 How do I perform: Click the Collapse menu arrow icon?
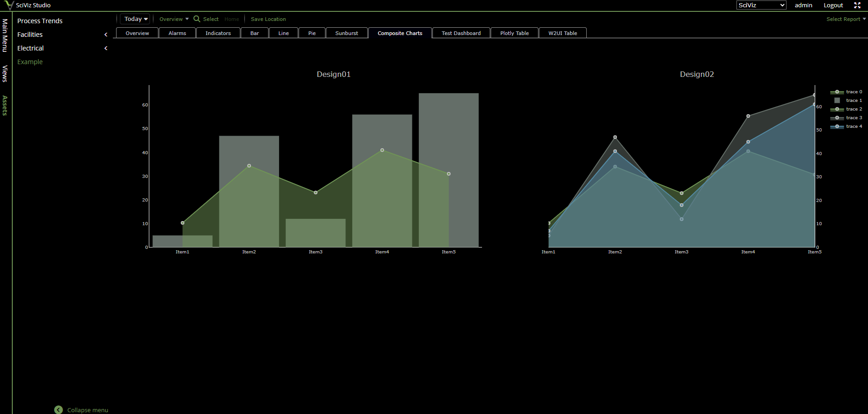click(59, 410)
